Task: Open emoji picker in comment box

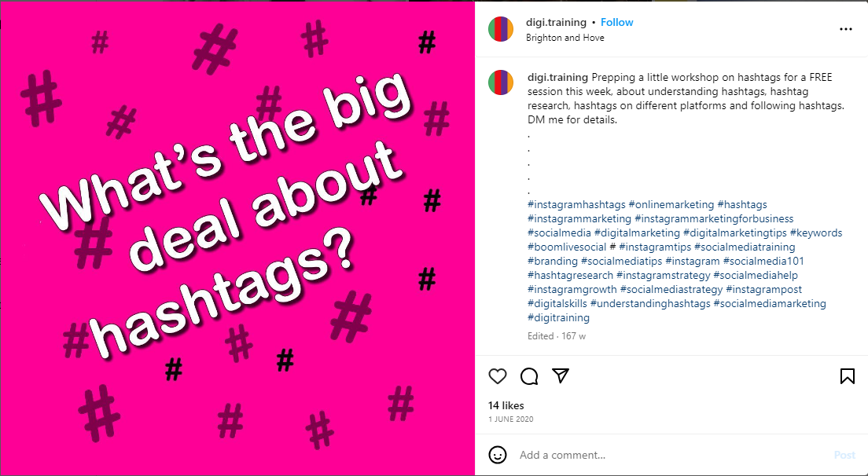Action: coord(498,455)
